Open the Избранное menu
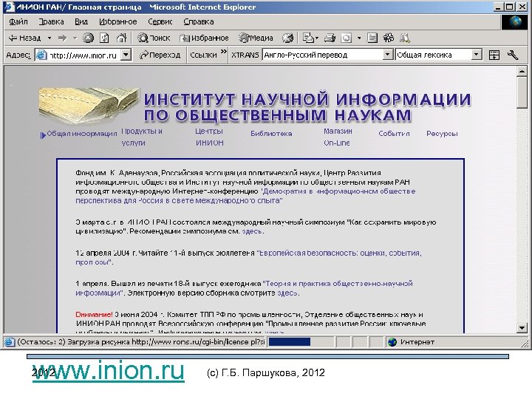 [x=117, y=21]
